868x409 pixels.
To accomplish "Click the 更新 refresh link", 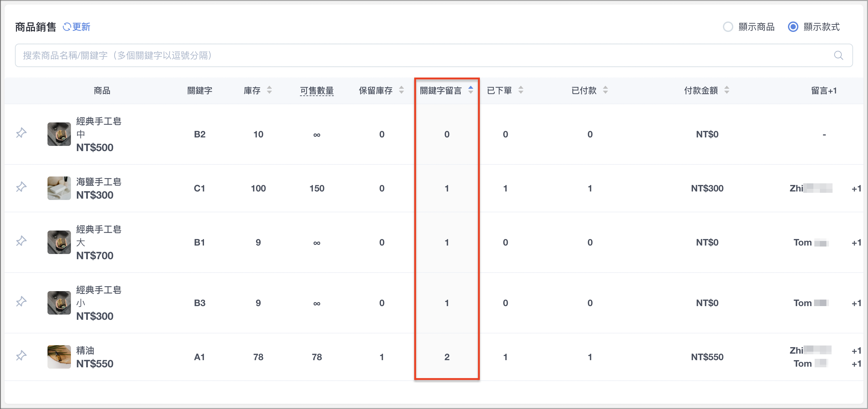I will (x=76, y=27).
